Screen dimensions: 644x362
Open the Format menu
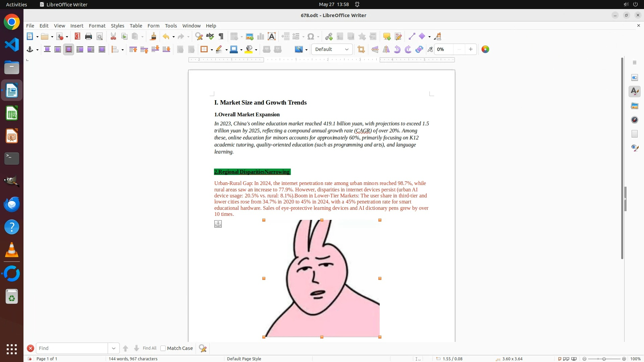97,26
